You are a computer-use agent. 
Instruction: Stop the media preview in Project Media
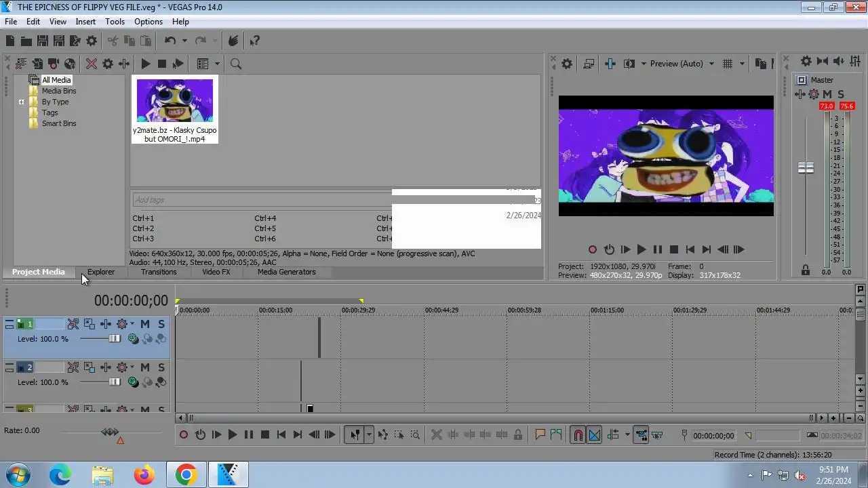[x=162, y=64]
